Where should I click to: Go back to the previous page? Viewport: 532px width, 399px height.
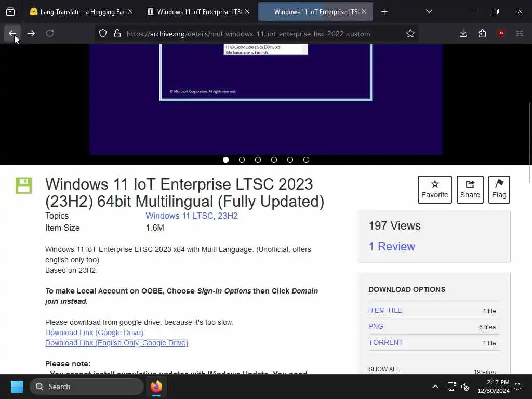pyautogui.click(x=12, y=33)
